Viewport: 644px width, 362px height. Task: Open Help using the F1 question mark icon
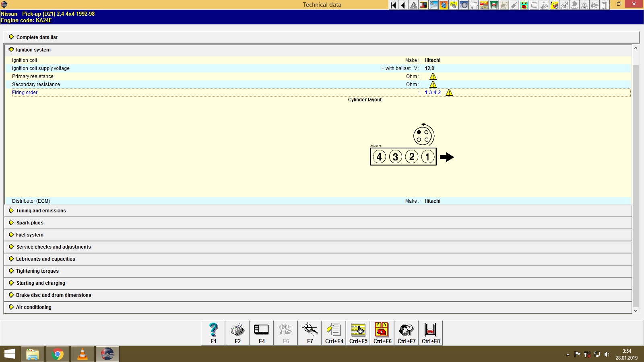point(213,330)
